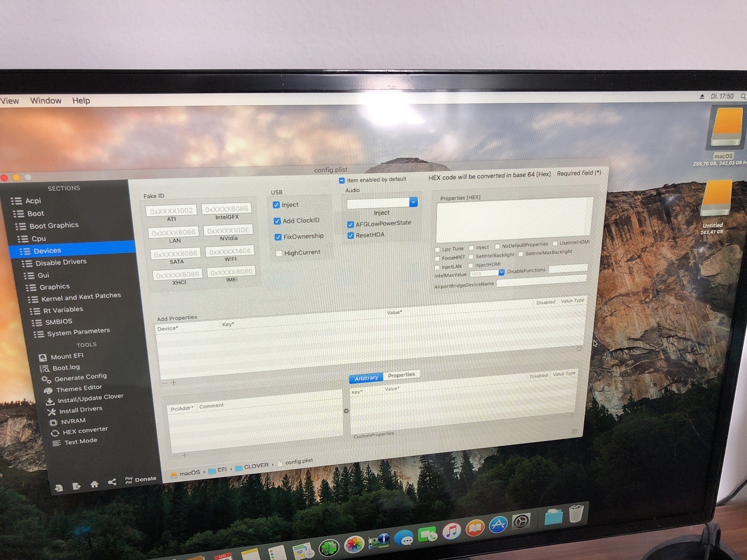Viewport: 747px width, 560px height.
Task: Enable the NoDefaultProperties checkbox
Action: [x=497, y=246]
